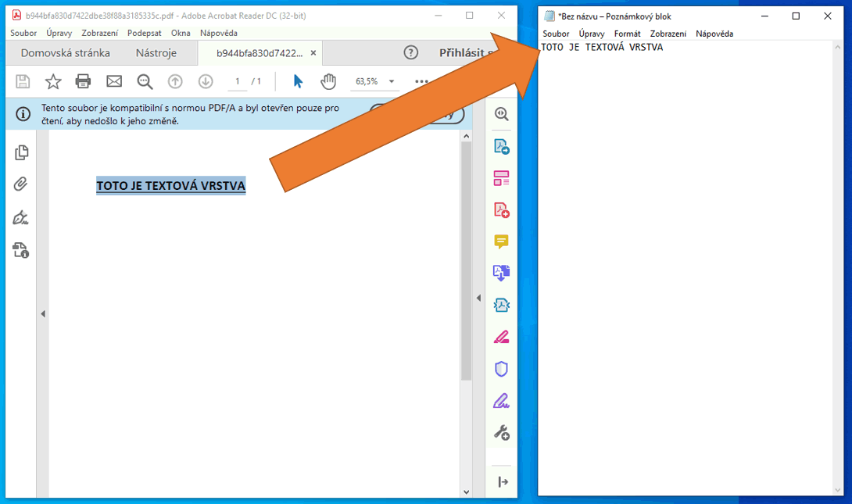The image size is (852, 504).
Task: Collapse the right tools pane arrow
Action: coord(478,298)
